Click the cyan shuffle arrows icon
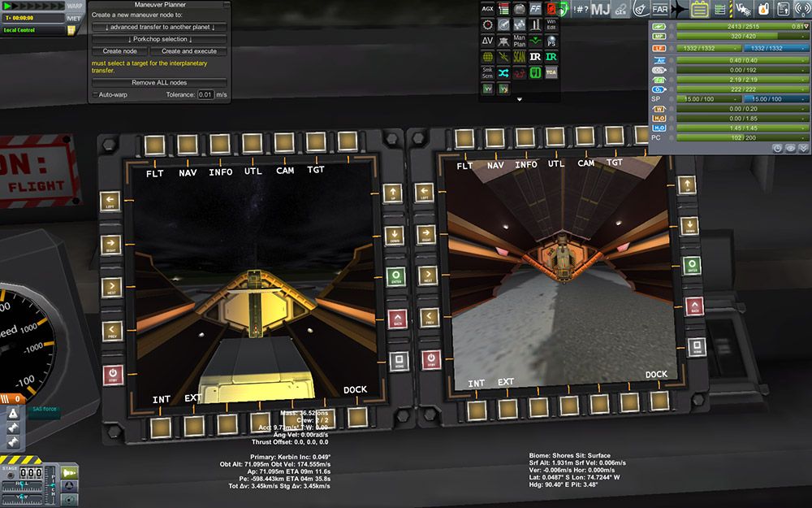The image size is (812, 508). click(x=503, y=72)
